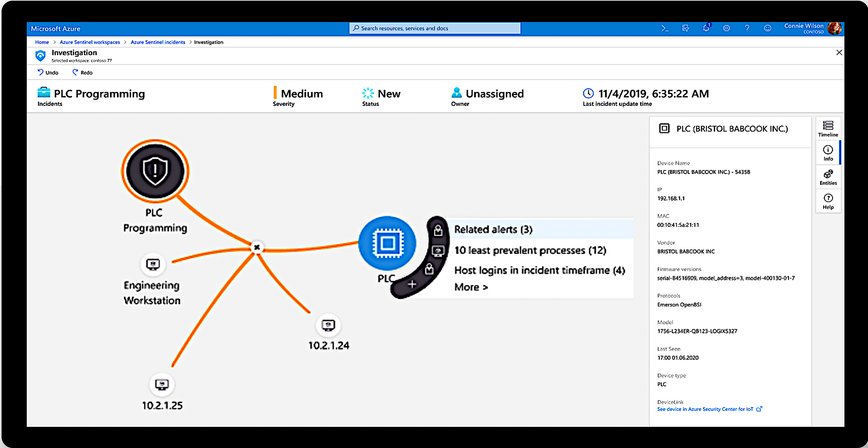Open the Help side panel
The width and height of the screenshot is (868, 448).
[828, 202]
